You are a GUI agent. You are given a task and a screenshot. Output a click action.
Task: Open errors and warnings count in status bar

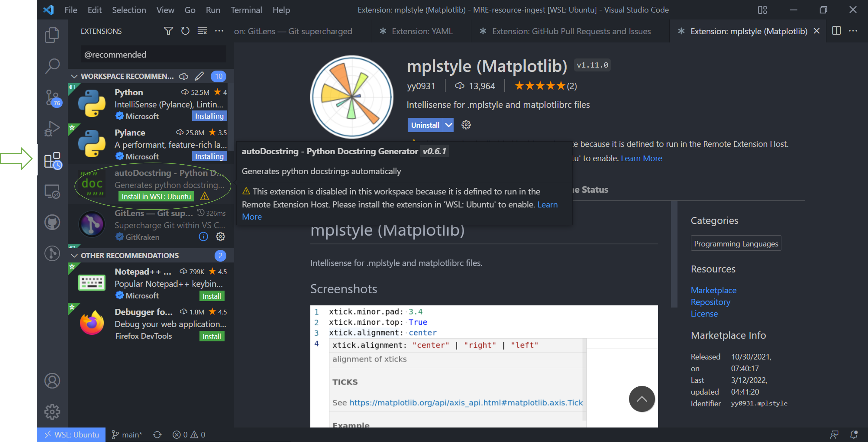point(189,435)
